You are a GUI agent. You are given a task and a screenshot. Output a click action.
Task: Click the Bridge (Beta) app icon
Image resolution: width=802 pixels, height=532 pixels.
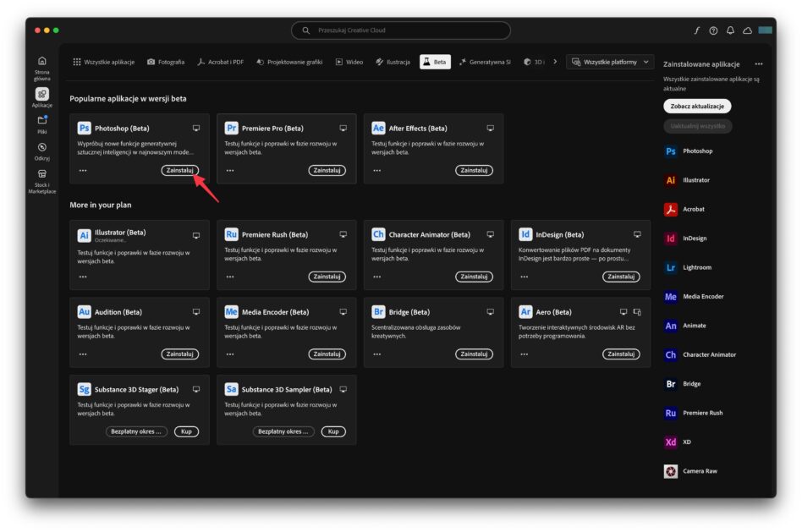point(378,311)
